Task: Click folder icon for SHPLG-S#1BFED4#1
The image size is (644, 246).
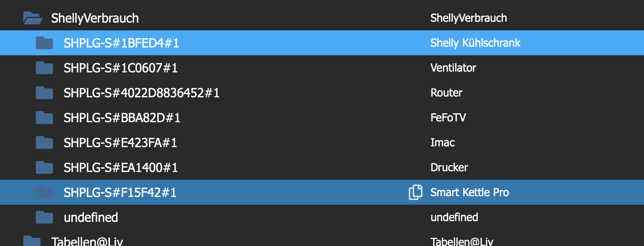Action: (44, 43)
